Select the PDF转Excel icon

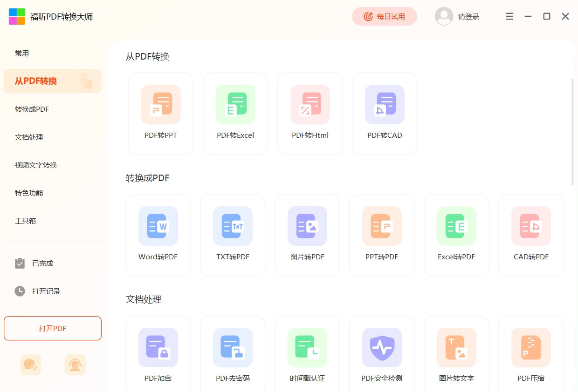235,105
